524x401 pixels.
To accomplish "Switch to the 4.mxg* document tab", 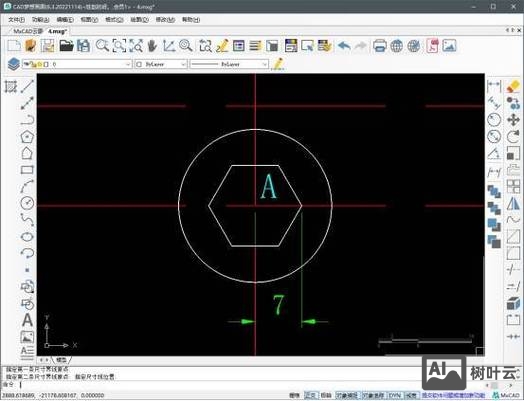I will 57,31.
